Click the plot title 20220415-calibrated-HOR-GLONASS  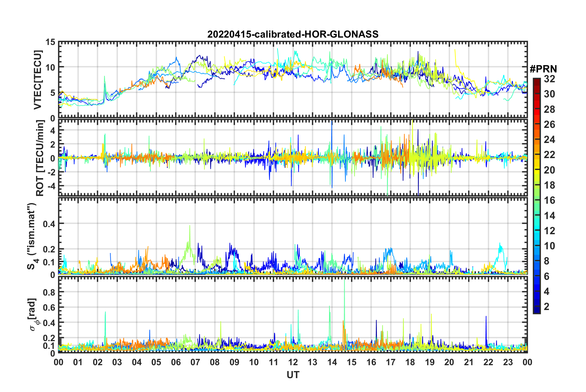click(293, 34)
